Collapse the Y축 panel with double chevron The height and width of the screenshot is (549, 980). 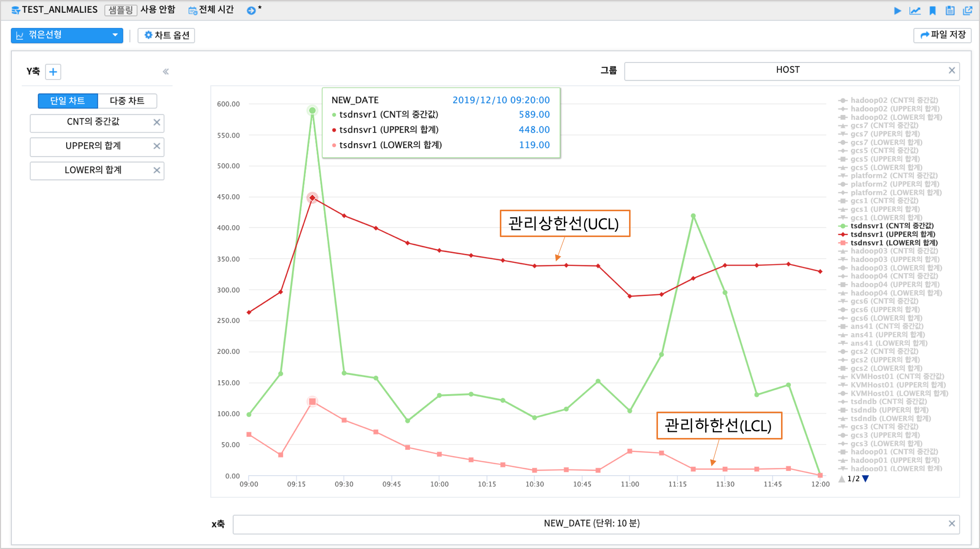coord(166,72)
